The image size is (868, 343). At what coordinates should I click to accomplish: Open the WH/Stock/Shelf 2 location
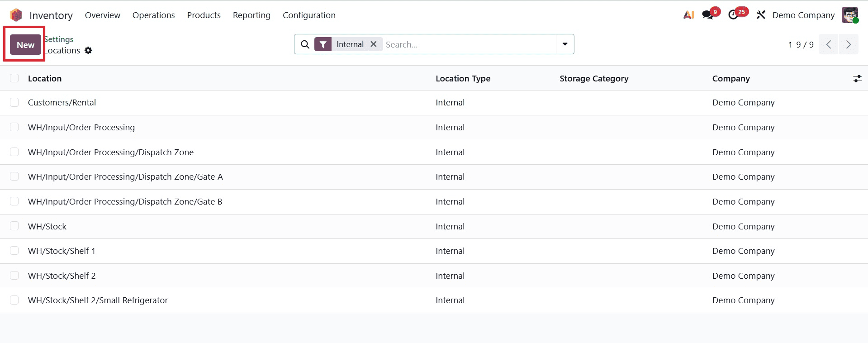click(x=62, y=276)
